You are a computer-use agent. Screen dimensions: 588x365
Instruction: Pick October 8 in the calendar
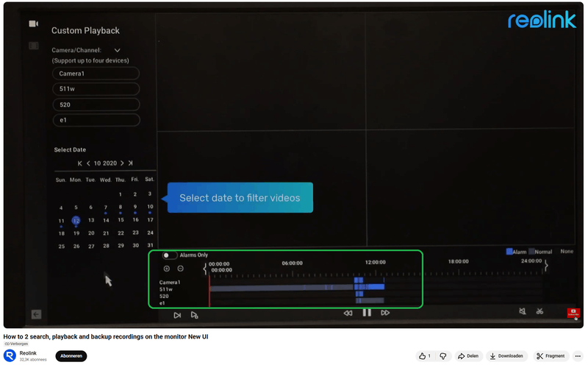(121, 207)
